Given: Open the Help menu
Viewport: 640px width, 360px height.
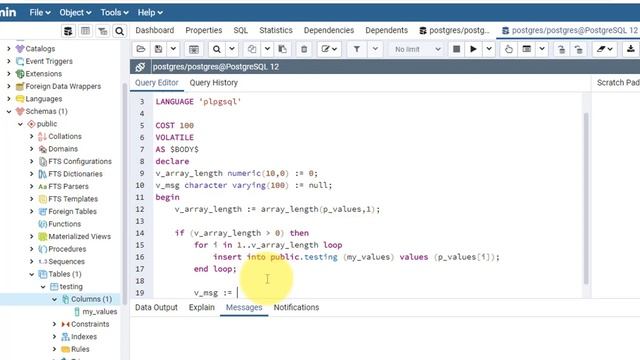Looking at the screenshot, I should point(150,13).
